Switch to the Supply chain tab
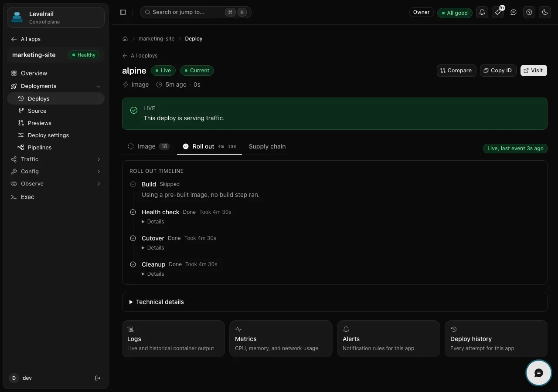558x392 pixels. pos(267,146)
